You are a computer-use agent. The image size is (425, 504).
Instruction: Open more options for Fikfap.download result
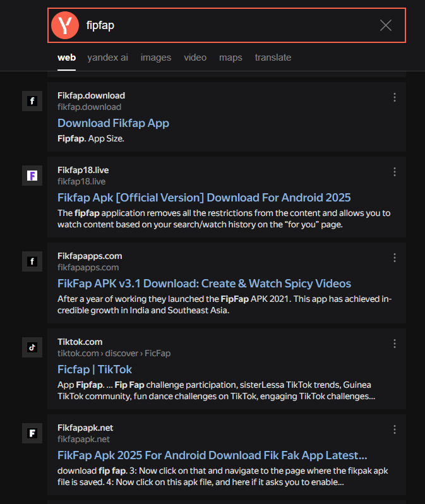point(395,97)
